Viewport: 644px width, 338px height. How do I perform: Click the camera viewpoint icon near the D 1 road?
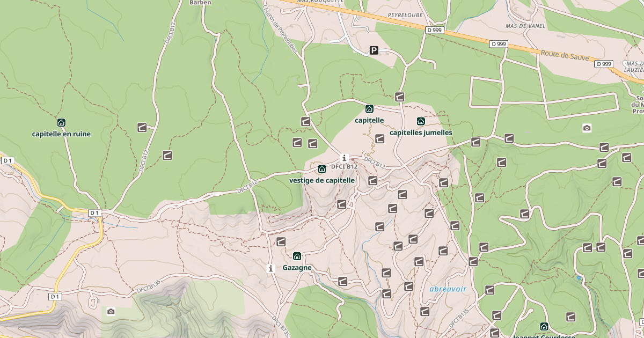(x=111, y=311)
